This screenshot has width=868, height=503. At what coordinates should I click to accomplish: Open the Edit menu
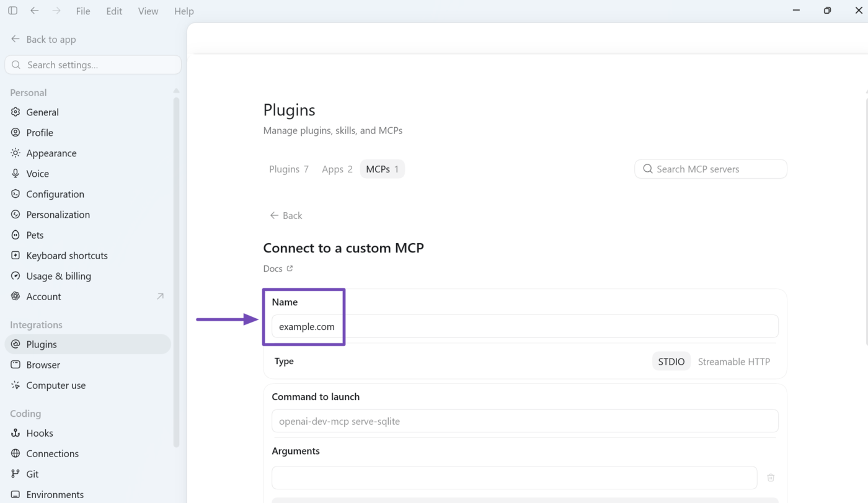[114, 11]
